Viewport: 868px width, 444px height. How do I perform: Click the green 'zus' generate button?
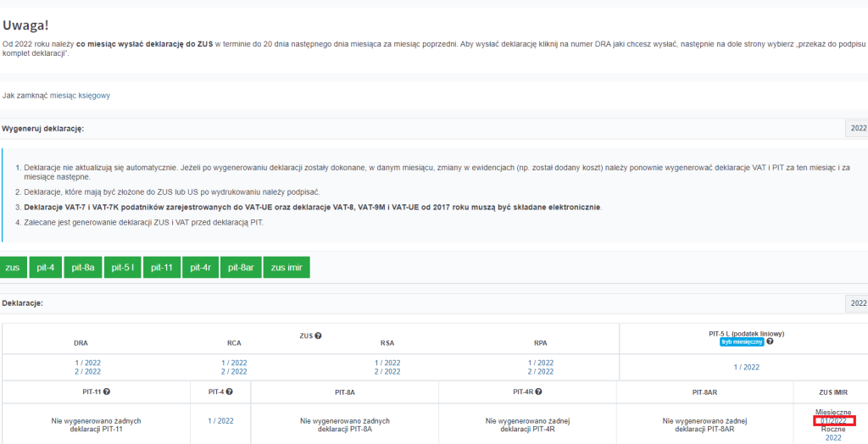13,267
